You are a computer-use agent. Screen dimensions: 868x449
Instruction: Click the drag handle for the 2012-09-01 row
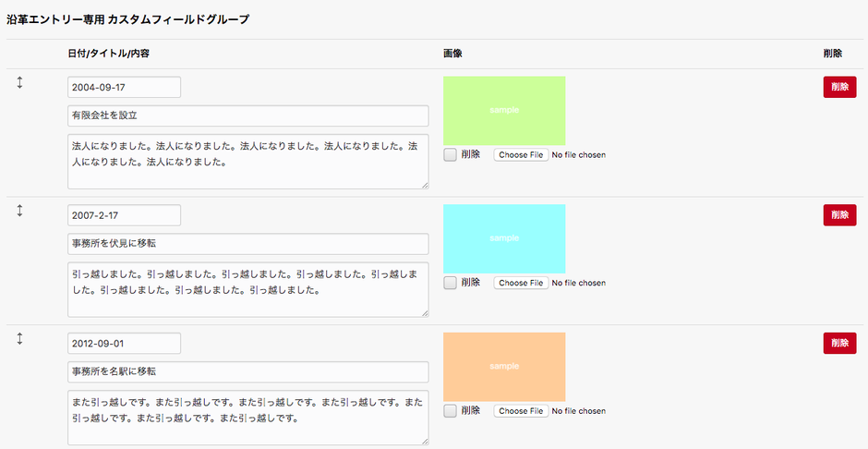(x=19, y=339)
